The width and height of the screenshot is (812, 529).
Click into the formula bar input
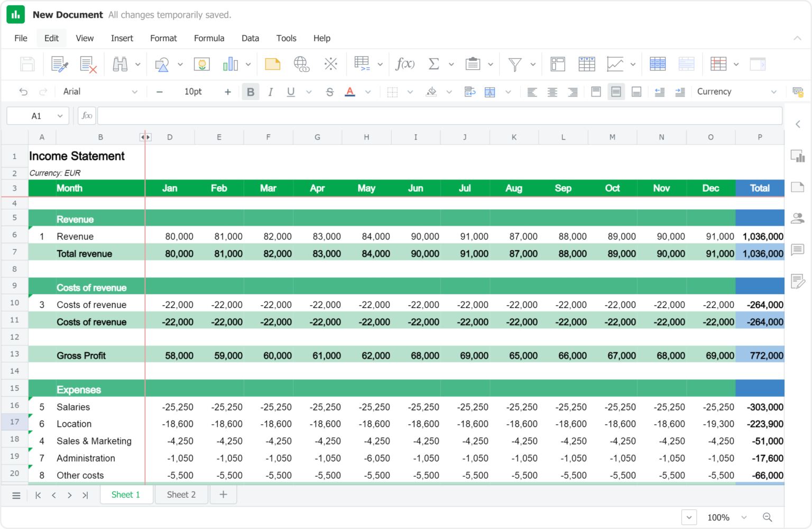click(439, 116)
